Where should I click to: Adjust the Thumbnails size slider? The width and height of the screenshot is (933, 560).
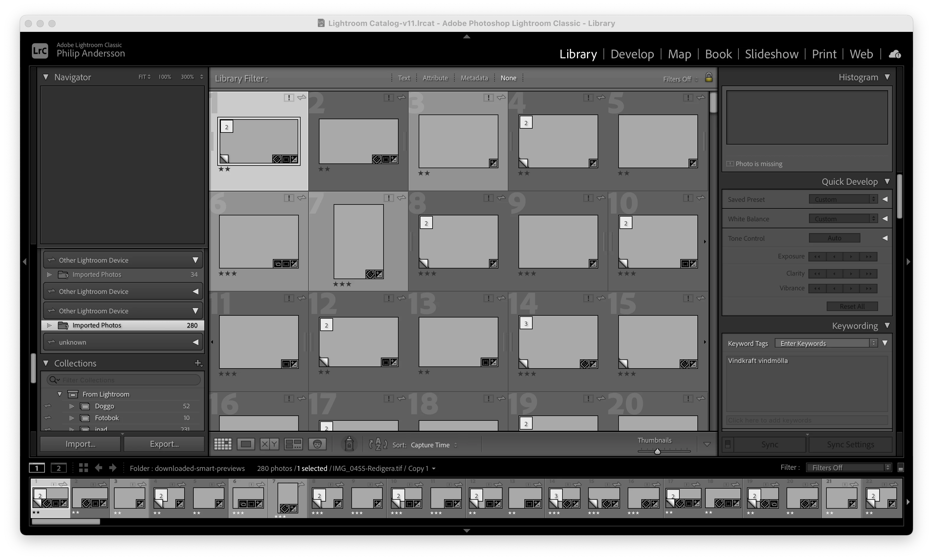click(657, 451)
